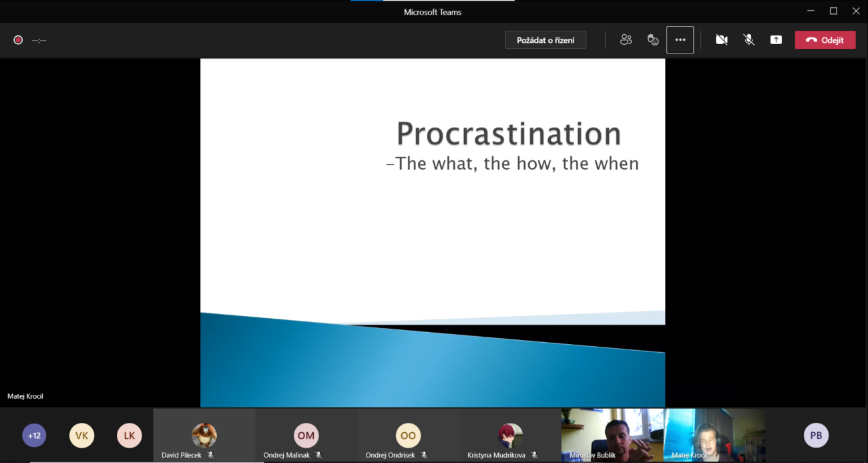The image size is (868, 463).
Task: Open the participants list icon
Action: 626,40
